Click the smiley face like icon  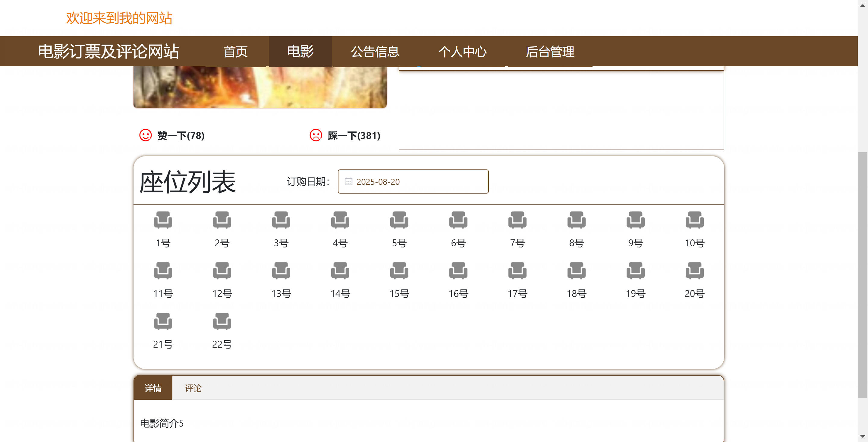click(x=146, y=135)
